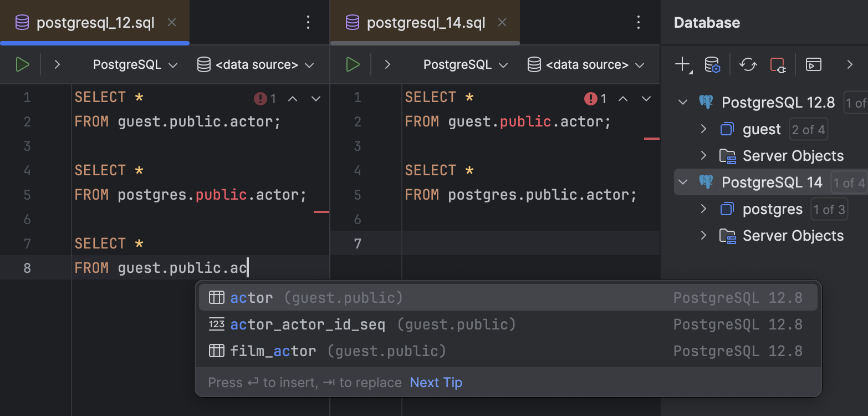Navigate to previous problem in postgresql_14.sql
This screenshot has width=868, height=416.
622,98
